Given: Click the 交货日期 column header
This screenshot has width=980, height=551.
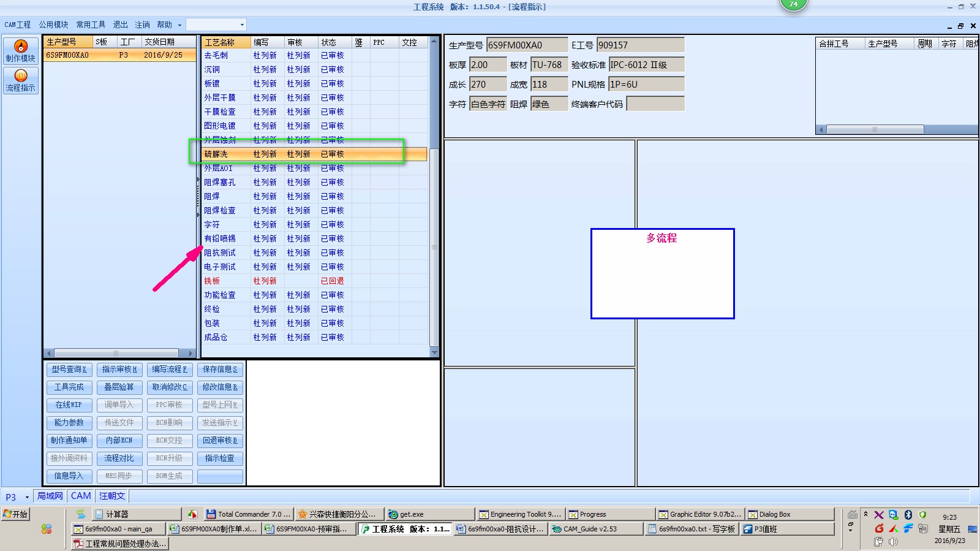Looking at the screenshot, I should (168, 42).
